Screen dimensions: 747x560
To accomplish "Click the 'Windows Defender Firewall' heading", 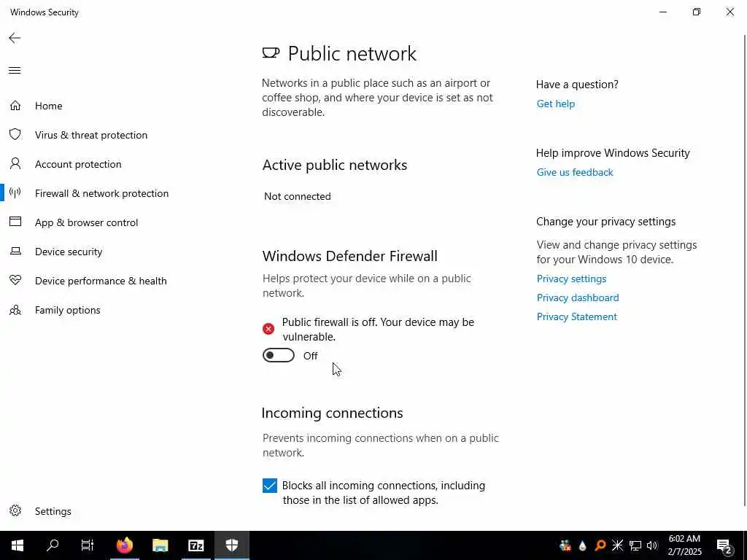I will click(x=349, y=256).
